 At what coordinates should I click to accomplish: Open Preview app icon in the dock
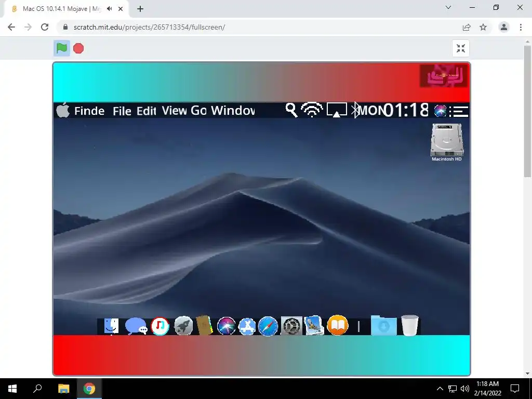314,325
